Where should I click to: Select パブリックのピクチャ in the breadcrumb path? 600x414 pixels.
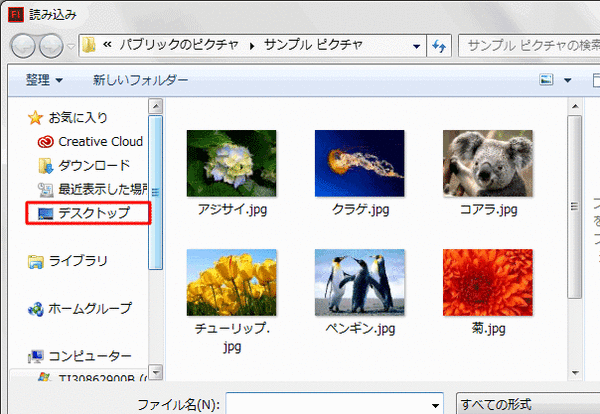point(179,45)
